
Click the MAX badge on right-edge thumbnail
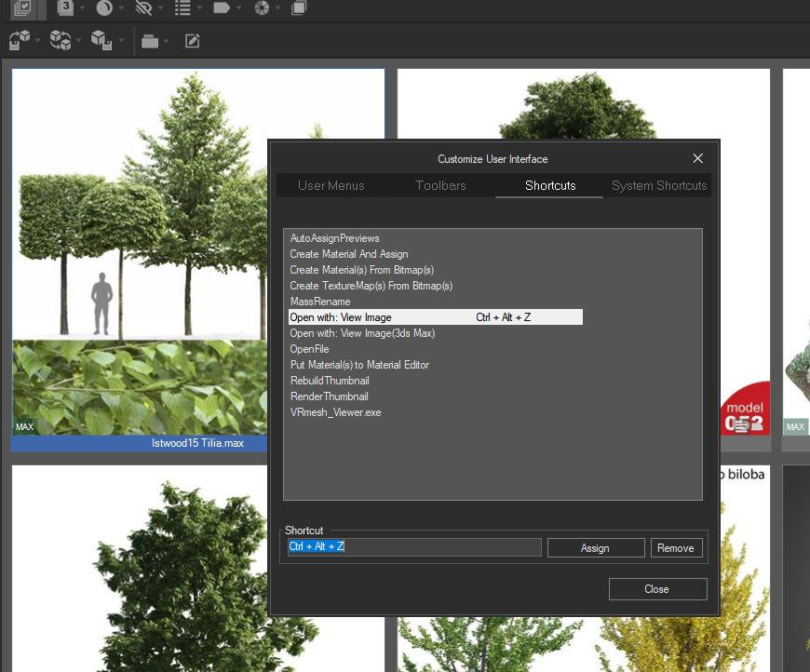795,426
